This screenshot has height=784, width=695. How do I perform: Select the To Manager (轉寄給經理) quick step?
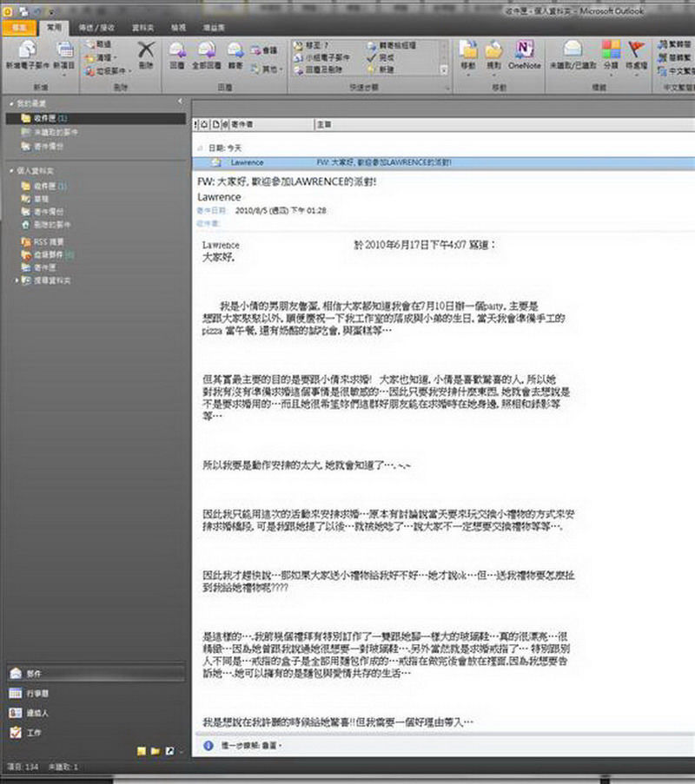coord(391,45)
